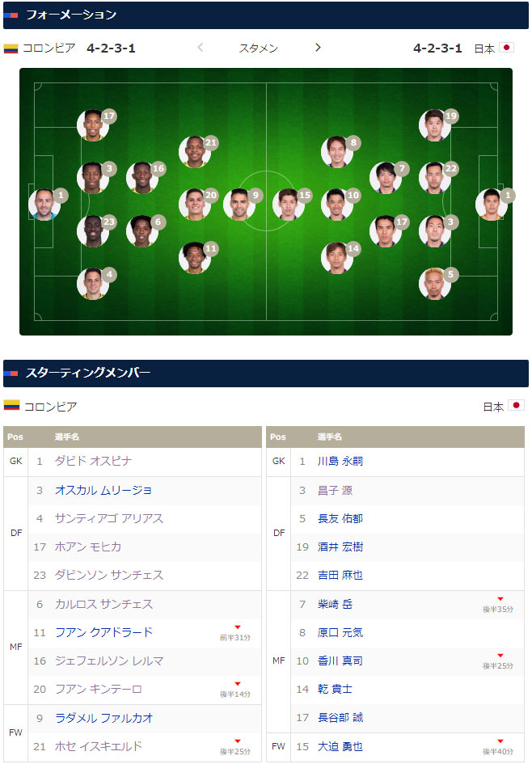The height and width of the screenshot is (764, 532).
Task: Click the スタメン lineup selector label
Action: (x=258, y=49)
